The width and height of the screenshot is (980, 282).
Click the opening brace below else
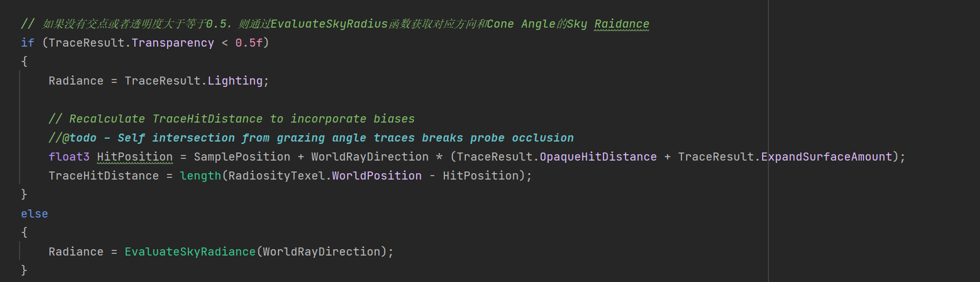(24, 233)
